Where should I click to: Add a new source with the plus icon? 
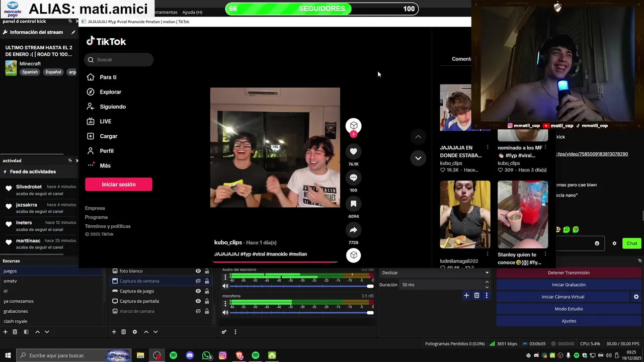tap(114, 332)
